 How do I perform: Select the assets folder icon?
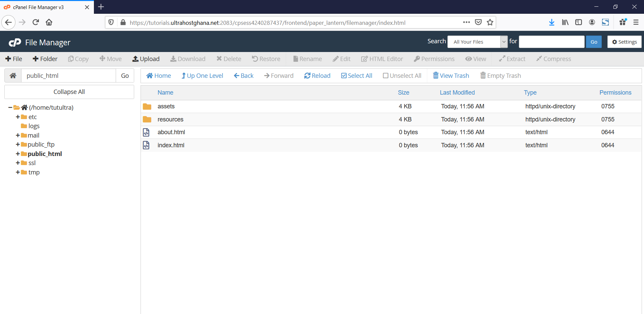coord(147,106)
